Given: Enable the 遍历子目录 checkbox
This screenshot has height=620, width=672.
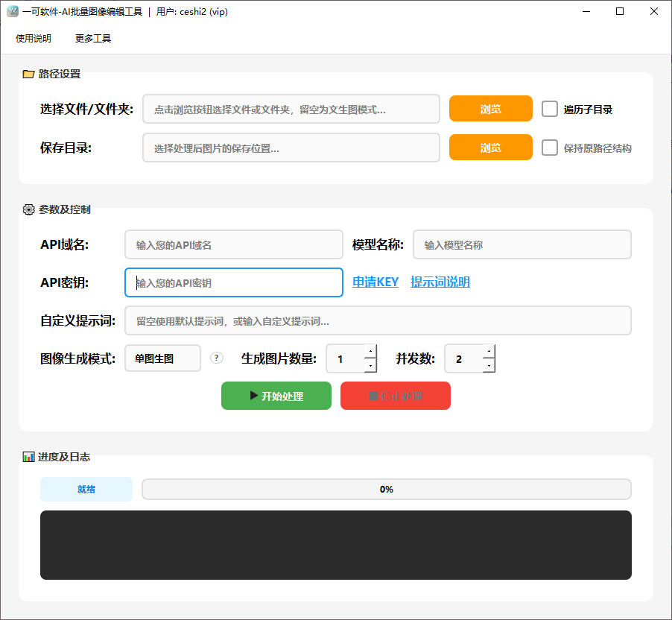Looking at the screenshot, I should pos(550,109).
